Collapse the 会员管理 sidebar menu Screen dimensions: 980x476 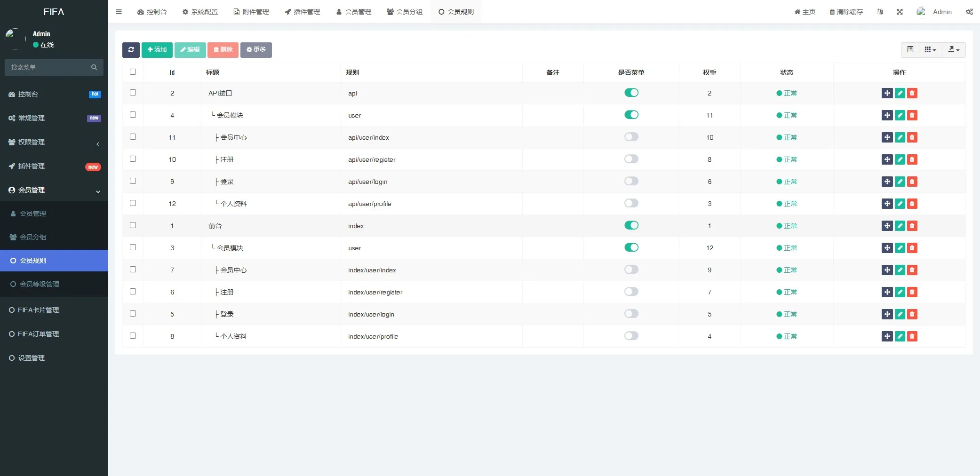[54, 190]
